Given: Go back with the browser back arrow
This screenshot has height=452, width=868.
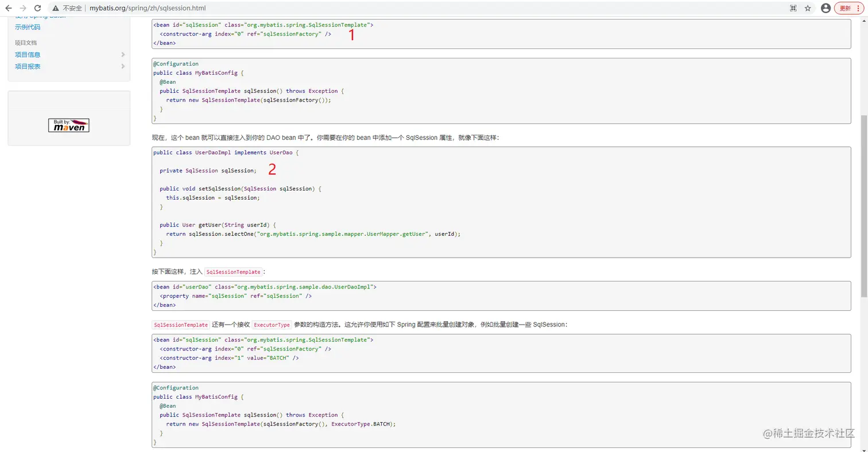Looking at the screenshot, I should tap(9, 9).
